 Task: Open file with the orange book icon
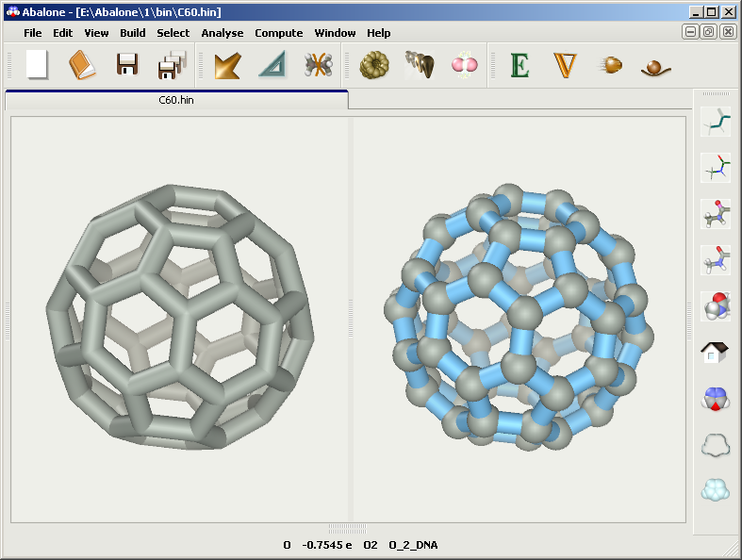82,65
